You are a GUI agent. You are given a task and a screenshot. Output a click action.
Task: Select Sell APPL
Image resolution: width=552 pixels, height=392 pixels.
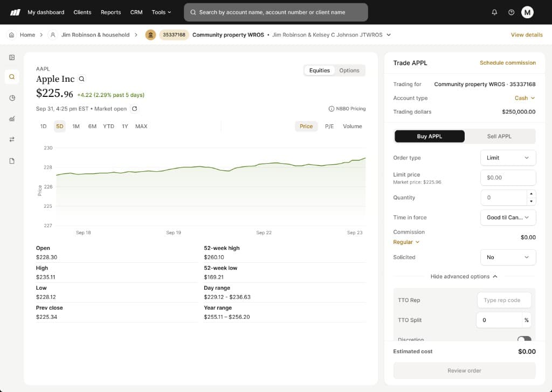pyautogui.click(x=499, y=136)
